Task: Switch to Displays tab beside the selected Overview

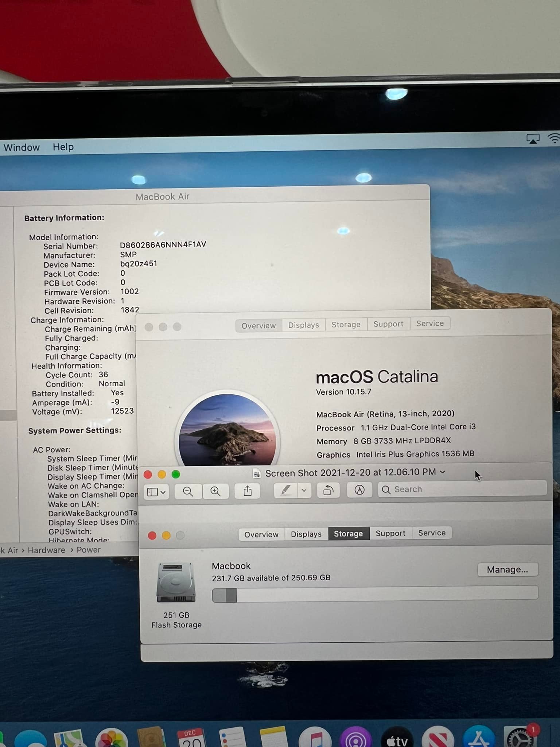Action: (x=303, y=325)
